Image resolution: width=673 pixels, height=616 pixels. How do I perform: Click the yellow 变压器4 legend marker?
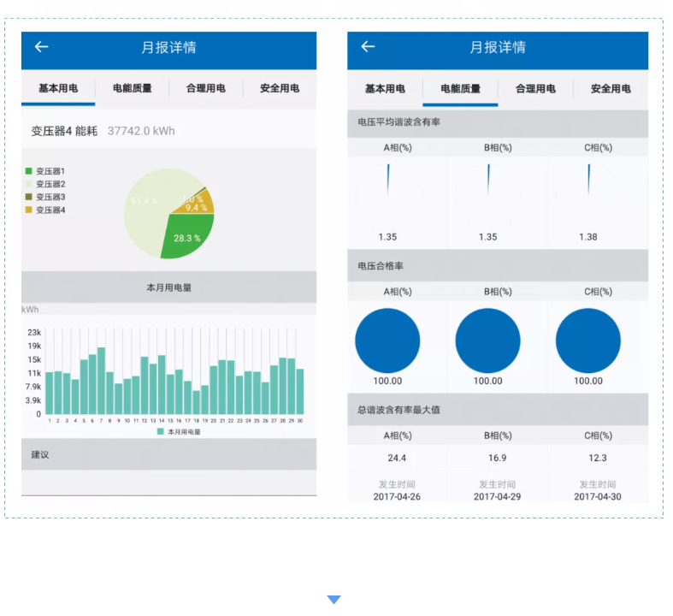click(28, 210)
